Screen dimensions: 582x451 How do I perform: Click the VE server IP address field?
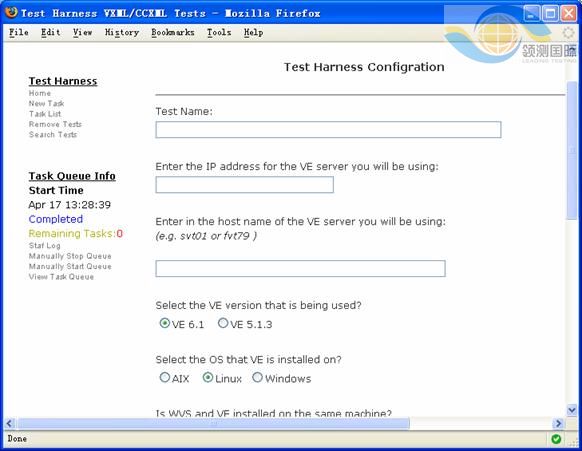pos(245,184)
